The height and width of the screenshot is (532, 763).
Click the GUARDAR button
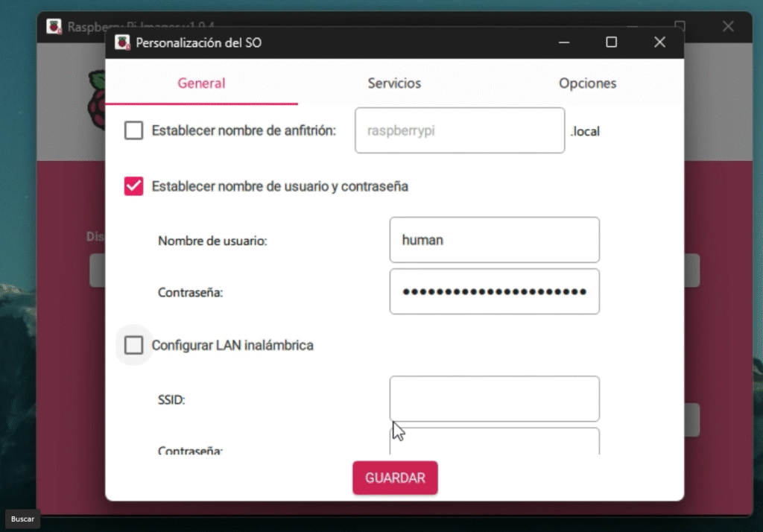395,478
